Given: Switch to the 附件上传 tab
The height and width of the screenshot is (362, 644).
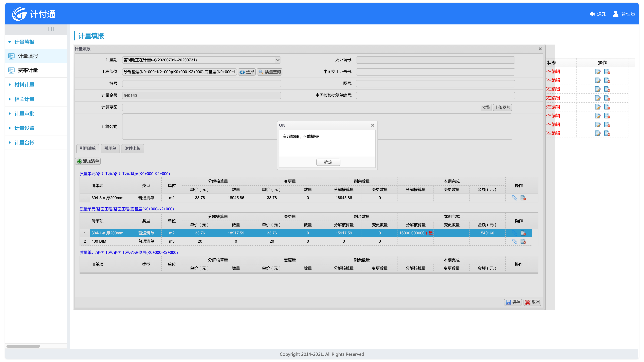Looking at the screenshot, I should (x=132, y=148).
